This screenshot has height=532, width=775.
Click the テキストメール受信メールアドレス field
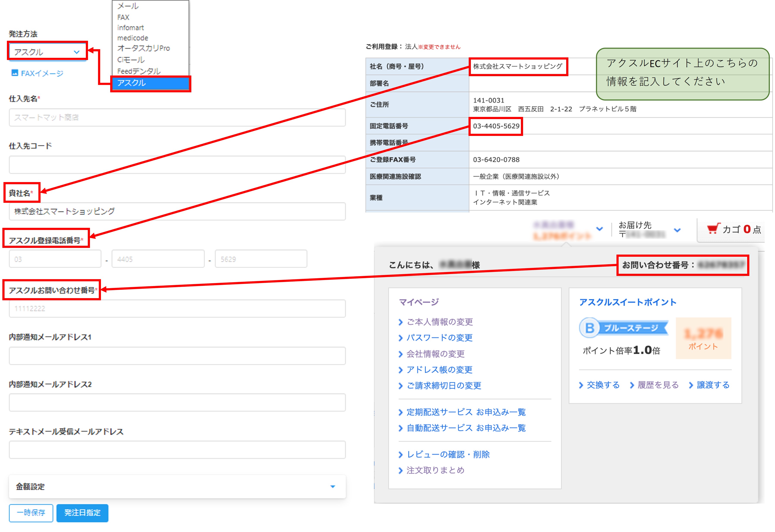(177, 450)
